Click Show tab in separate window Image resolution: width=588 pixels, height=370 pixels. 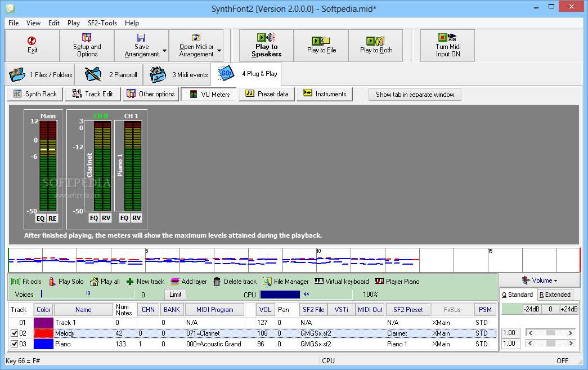point(415,95)
